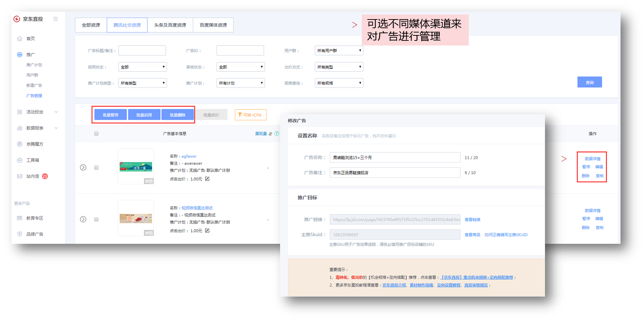644x320 pixels.
Task: Click 如何正确填写主推SKUID help link
Action: (506, 235)
